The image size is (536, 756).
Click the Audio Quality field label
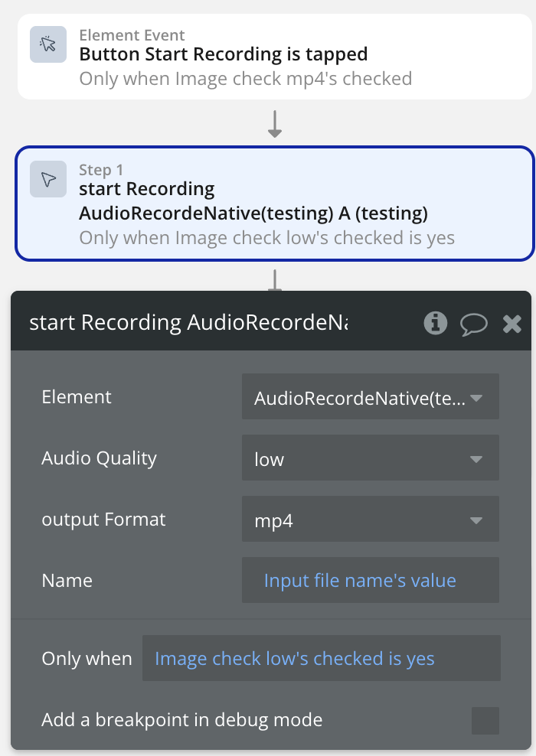coord(99,458)
